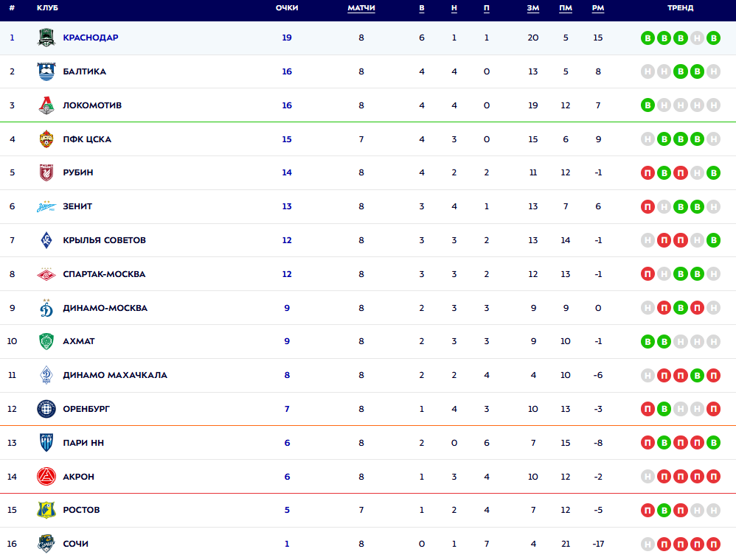Open the КРЫЛЬЯ СОВЕТОВ team link

coord(104,240)
